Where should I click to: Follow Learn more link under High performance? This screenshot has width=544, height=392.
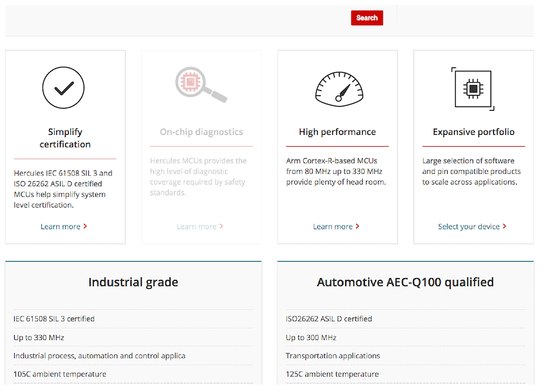pyautogui.click(x=333, y=227)
